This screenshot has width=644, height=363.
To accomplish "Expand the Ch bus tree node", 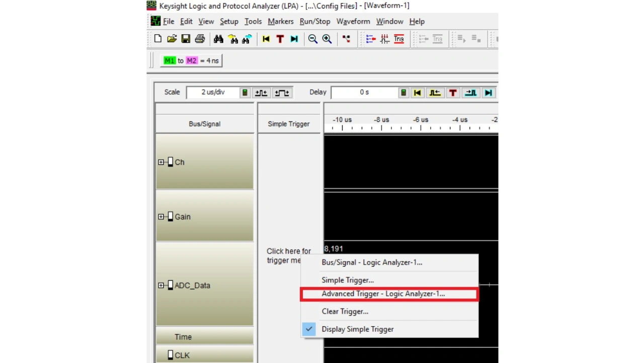I will (161, 162).
